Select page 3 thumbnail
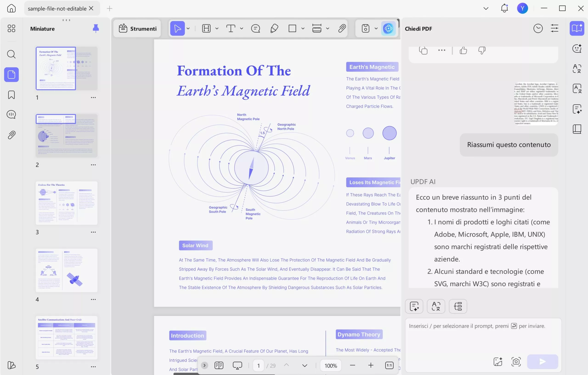The height and width of the screenshot is (375, 588). pyautogui.click(x=66, y=203)
